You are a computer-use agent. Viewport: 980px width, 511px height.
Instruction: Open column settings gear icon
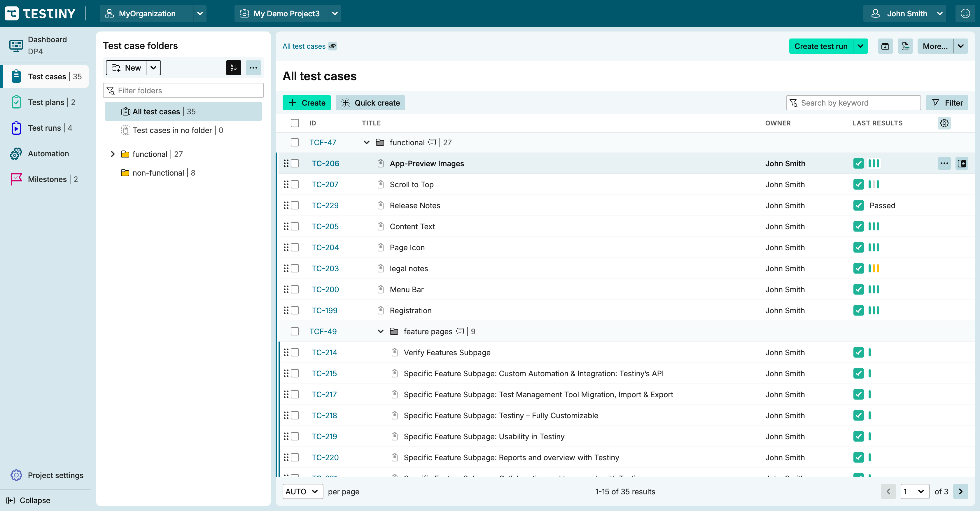(944, 123)
